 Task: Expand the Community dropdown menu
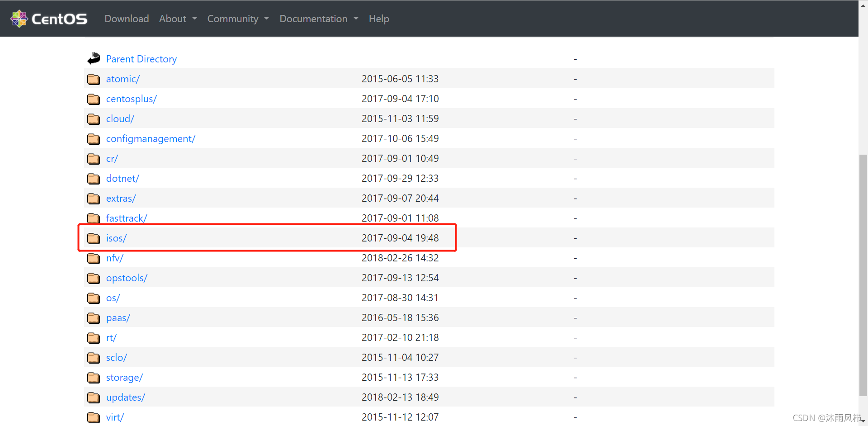tap(238, 19)
